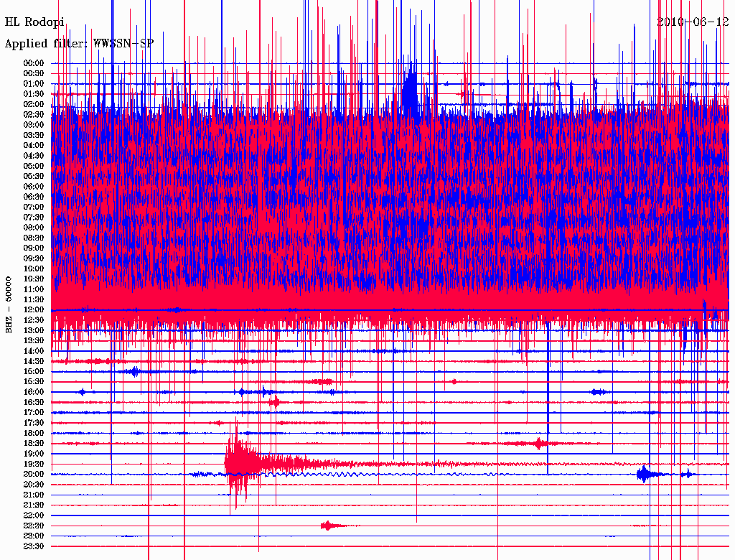The image size is (735, 560).
Task: Select the 09:00 time label
Action: point(34,248)
